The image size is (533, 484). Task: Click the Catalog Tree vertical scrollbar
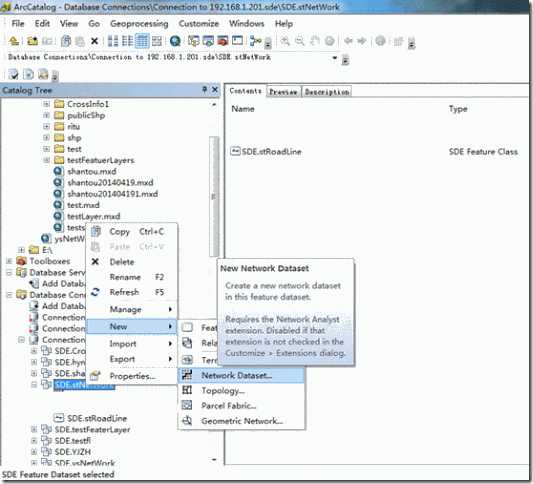214,196
